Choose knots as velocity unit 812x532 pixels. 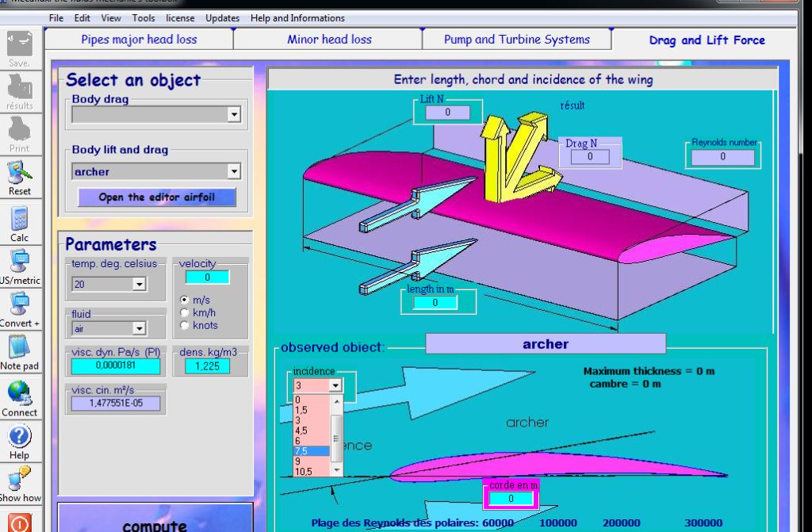(x=186, y=325)
